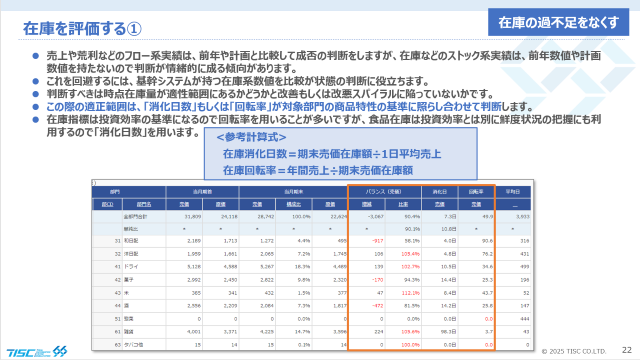The height and width of the screenshot is (360, 640).
Task: Click the 比率 column header link
Action: [x=403, y=204]
